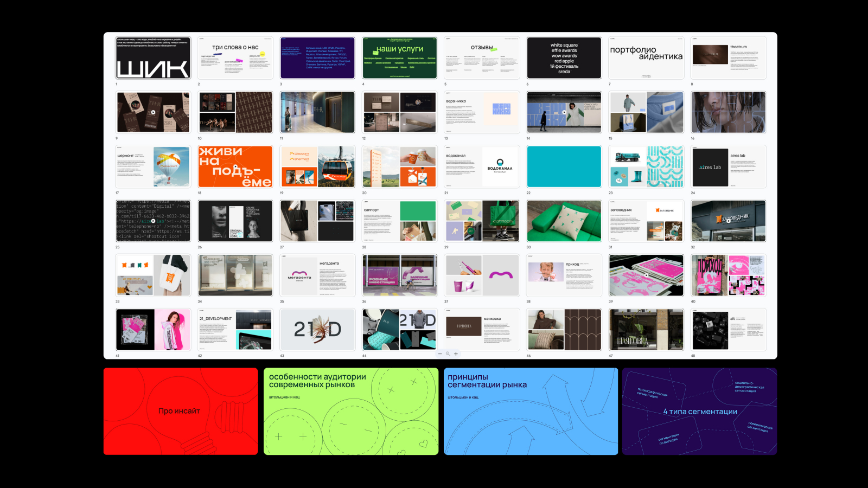The height and width of the screenshot is (488, 868).
Task: Zoom in the slide grid with plus
Action: pyautogui.click(x=456, y=354)
